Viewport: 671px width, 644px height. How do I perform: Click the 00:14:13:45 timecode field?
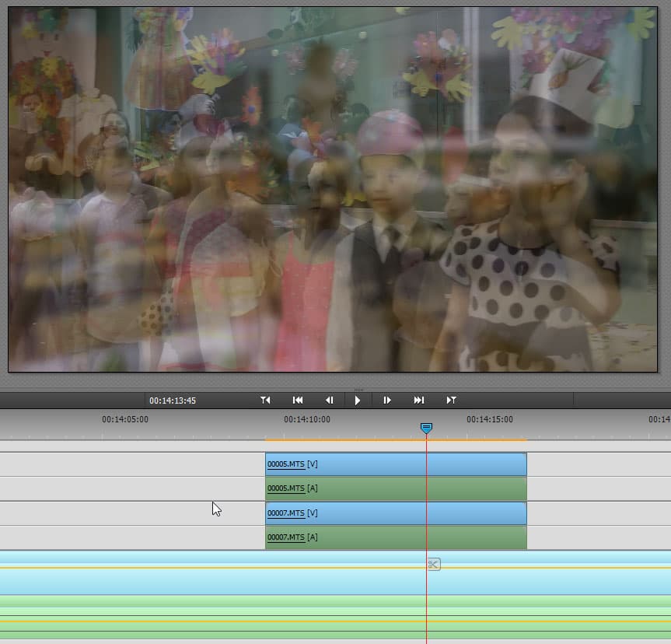173,401
